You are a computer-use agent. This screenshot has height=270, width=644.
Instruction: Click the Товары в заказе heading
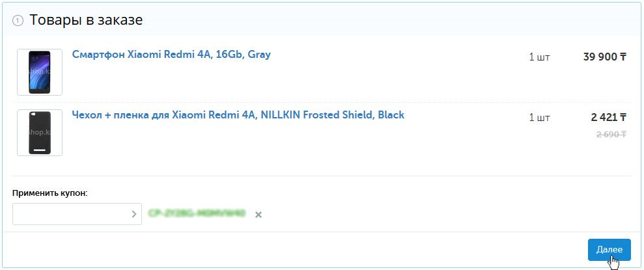tap(86, 20)
